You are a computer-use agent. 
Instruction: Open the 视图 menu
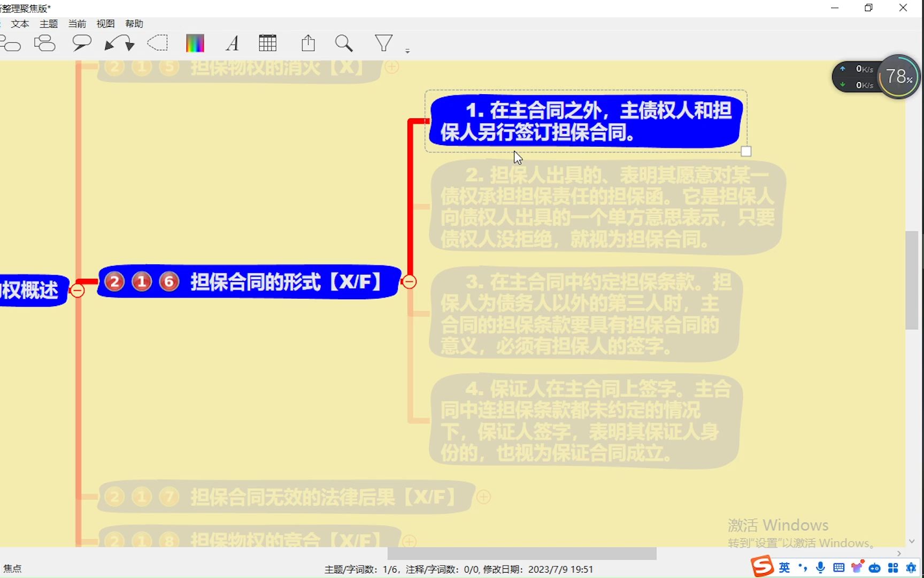[x=106, y=24]
